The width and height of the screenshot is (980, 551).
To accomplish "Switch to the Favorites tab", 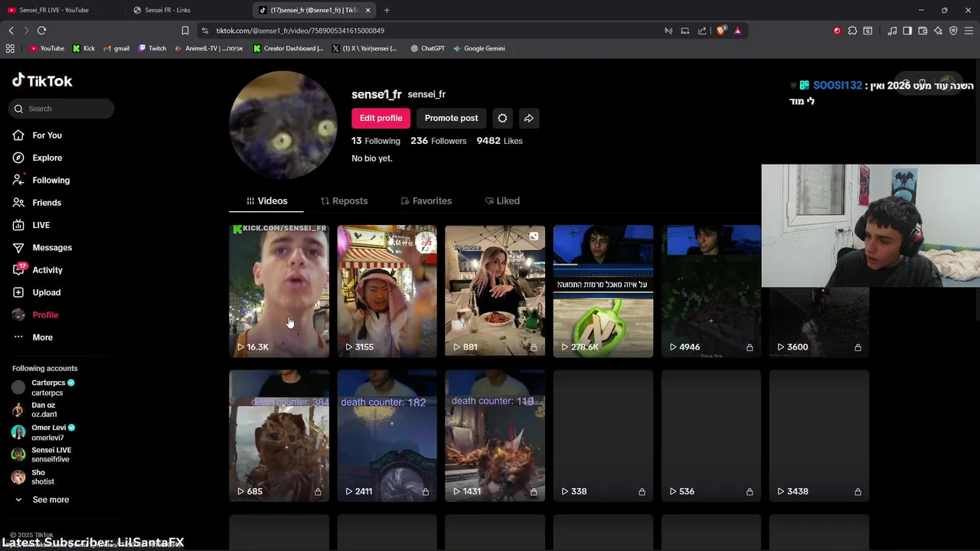I will [426, 201].
